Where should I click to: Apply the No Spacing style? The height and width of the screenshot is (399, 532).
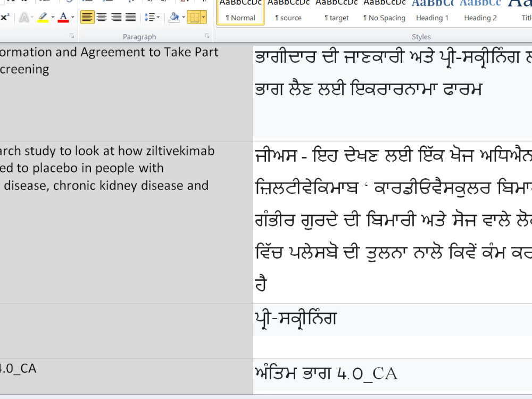point(385,12)
